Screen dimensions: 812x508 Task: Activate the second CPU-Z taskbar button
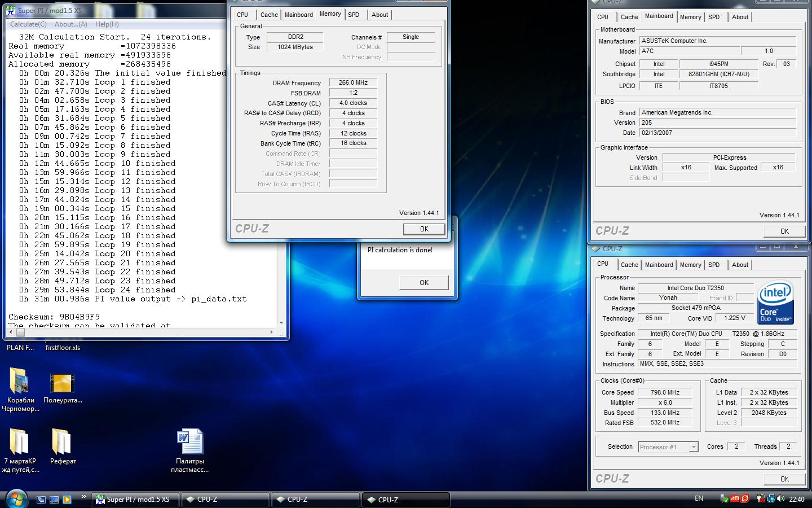pos(316,500)
